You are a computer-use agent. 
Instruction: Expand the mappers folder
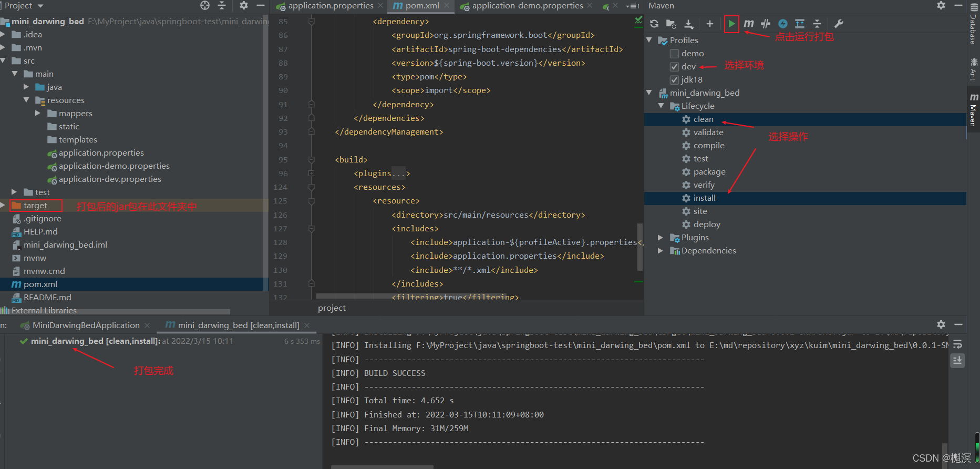click(38, 113)
